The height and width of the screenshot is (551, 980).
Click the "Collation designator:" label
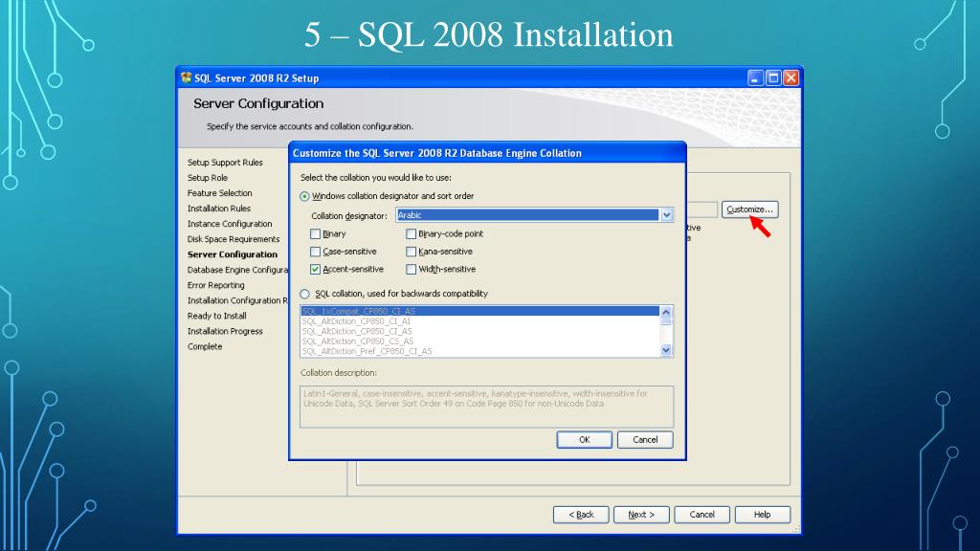(x=349, y=216)
